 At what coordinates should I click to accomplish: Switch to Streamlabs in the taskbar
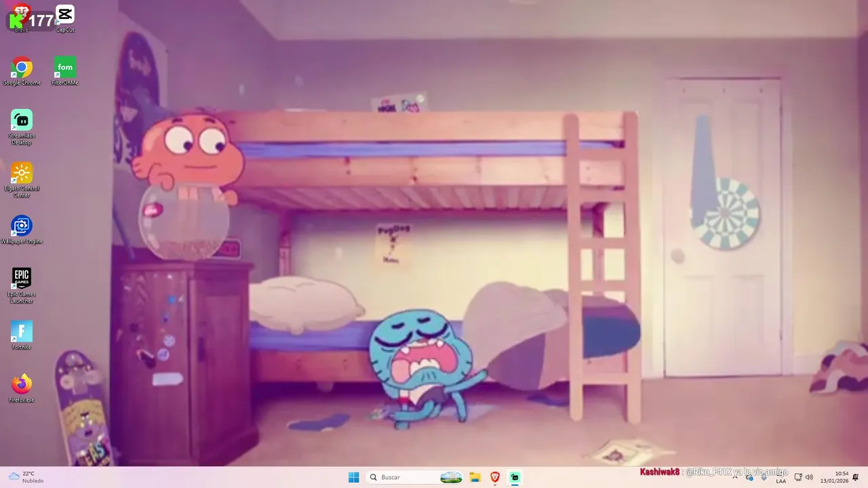click(x=515, y=477)
